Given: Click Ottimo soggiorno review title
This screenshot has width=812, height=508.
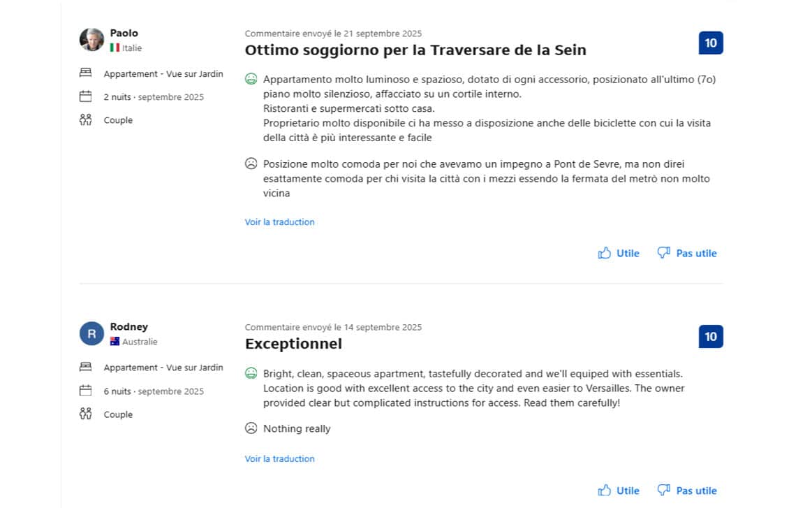Looking at the screenshot, I should 415,50.
